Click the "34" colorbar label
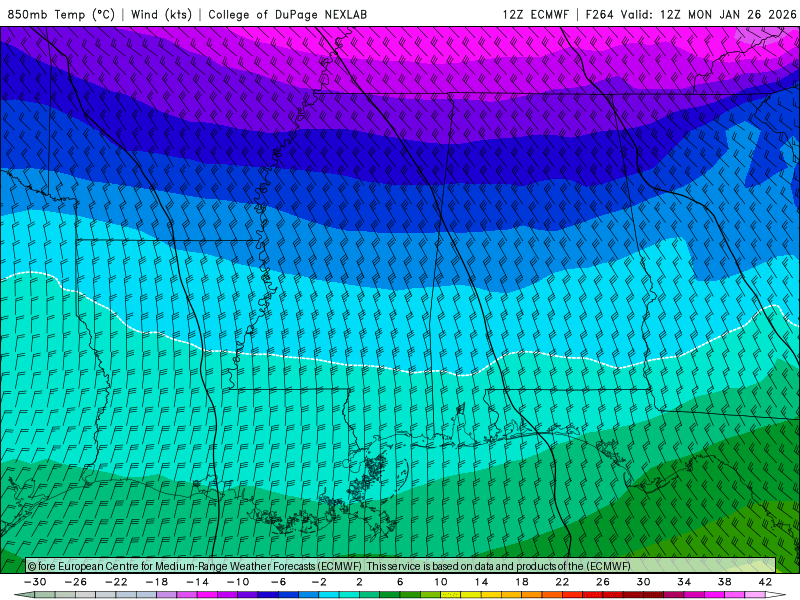Viewport: 800px width, 600px height. 684,582
